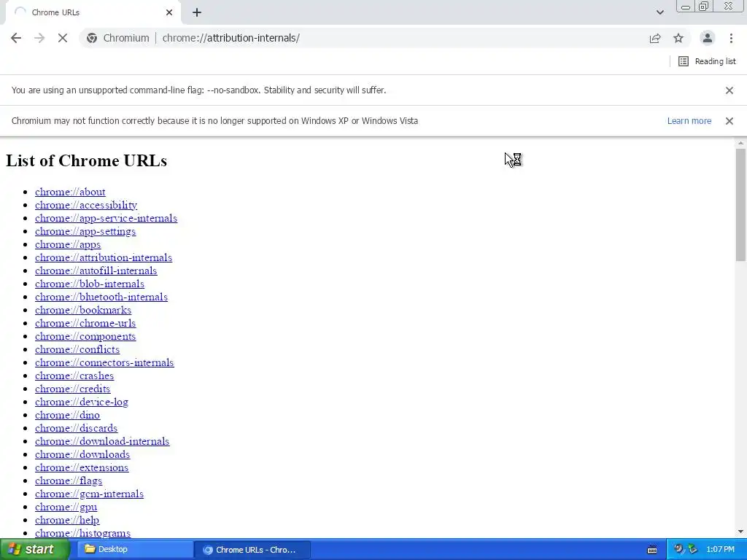
Task: Open chrome://attribution-internals link
Action: pyautogui.click(x=104, y=257)
